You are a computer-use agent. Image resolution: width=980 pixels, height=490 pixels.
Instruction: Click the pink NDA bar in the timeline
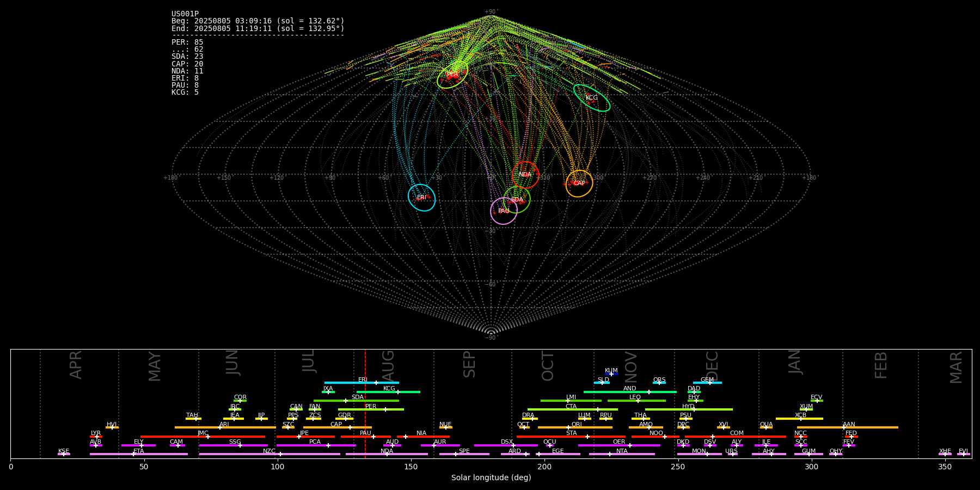pyautogui.click(x=387, y=454)
